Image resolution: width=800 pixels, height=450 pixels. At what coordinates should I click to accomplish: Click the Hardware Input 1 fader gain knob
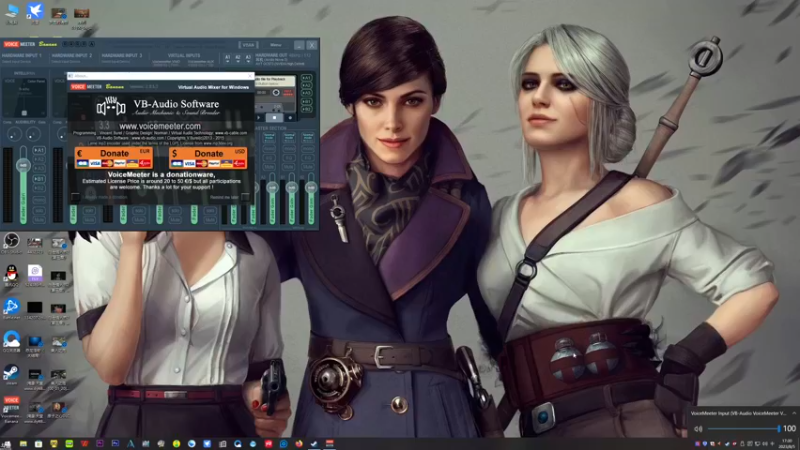click(23, 165)
